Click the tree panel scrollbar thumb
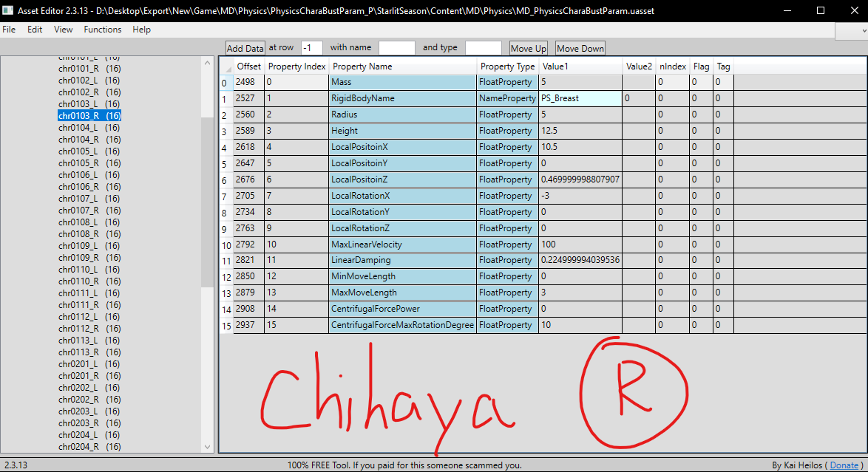 [x=207, y=202]
